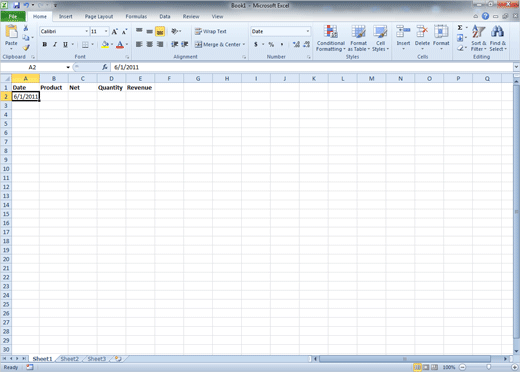Switch to the Page Layout tab

click(99, 16)
